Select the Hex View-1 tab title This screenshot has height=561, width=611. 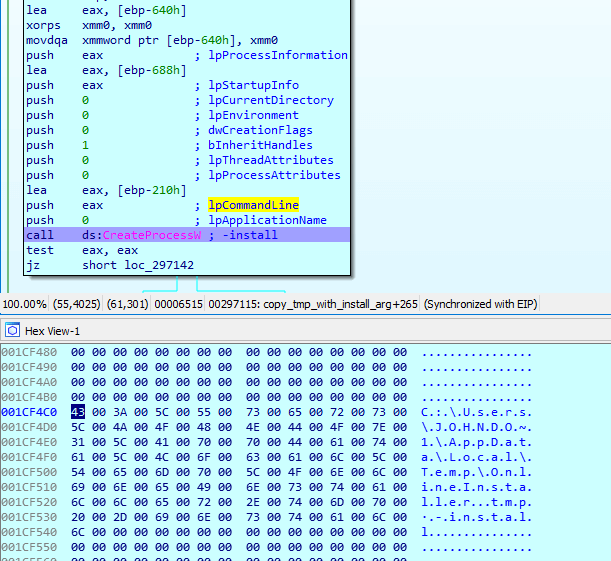pos(52,331)
